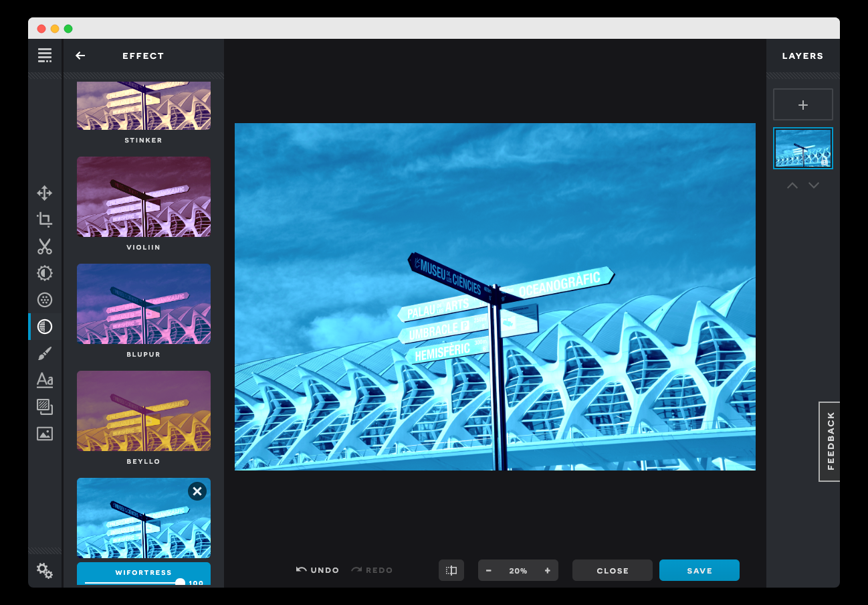This screenshot has height=605, width=868.
Task: Open the Add Image tool
Action: tap(45, 434)
